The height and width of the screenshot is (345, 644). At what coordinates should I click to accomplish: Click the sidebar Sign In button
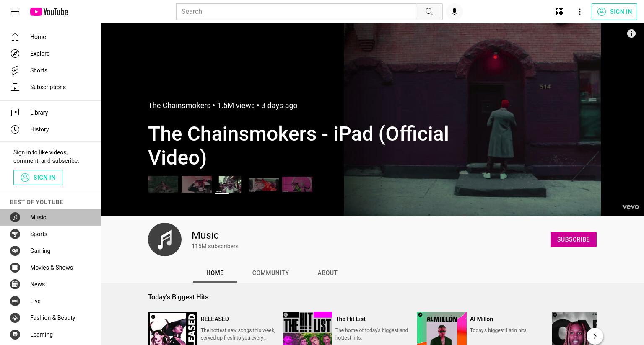click(38, 178)
